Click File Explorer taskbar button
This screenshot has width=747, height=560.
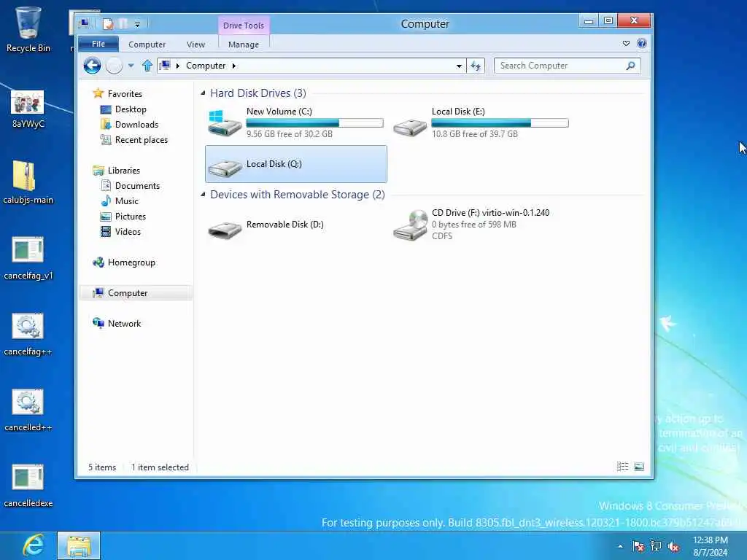click(x=79, y=545)
